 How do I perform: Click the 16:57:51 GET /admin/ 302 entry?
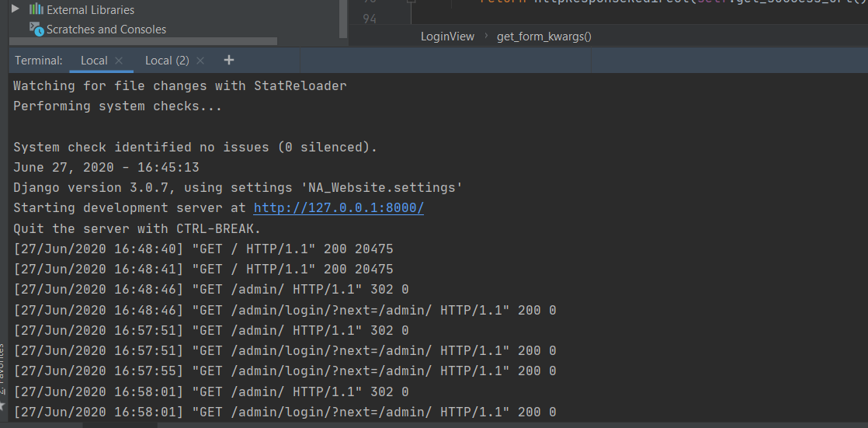point(211,331)
